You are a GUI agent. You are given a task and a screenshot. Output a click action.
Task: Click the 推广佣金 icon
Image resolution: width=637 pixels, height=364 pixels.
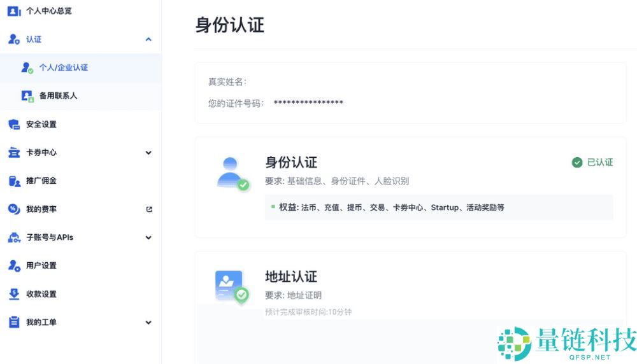click(14, 181)
